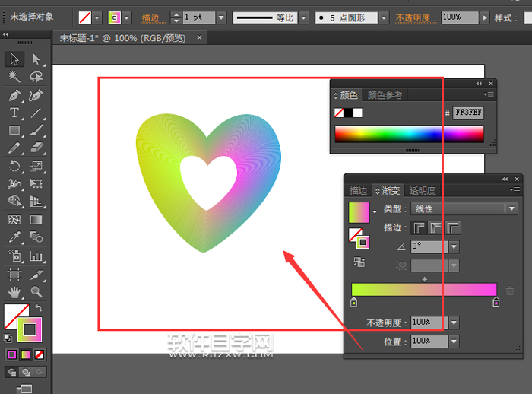This screenshot has width=532, height=394.
Task: Toggle the first stroke gradient alignment button
Action: [x=420, y=227]
